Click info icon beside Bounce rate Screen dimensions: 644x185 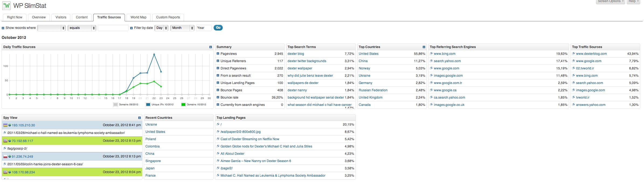point(218,97)
